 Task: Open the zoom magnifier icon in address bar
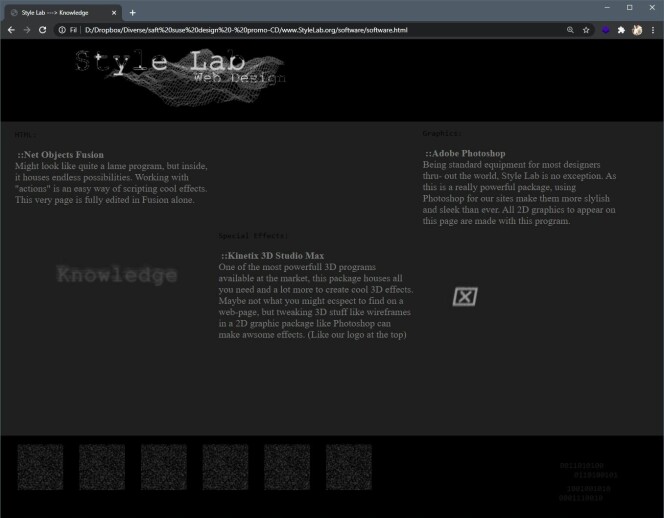[570, 30]
